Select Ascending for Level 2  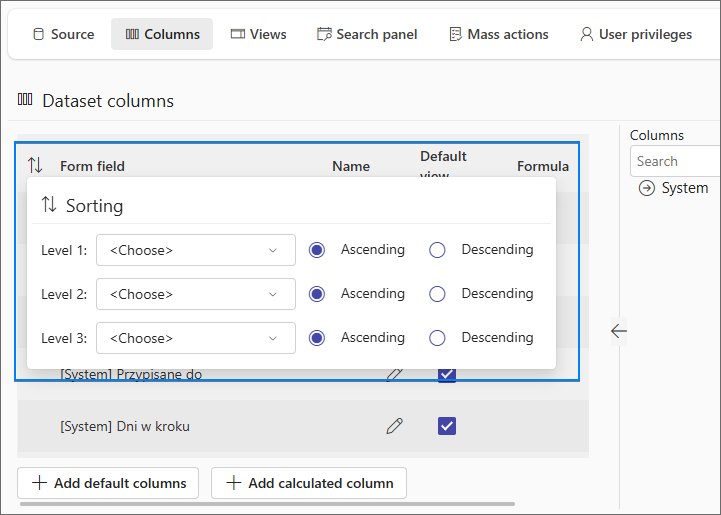(317, 294)
